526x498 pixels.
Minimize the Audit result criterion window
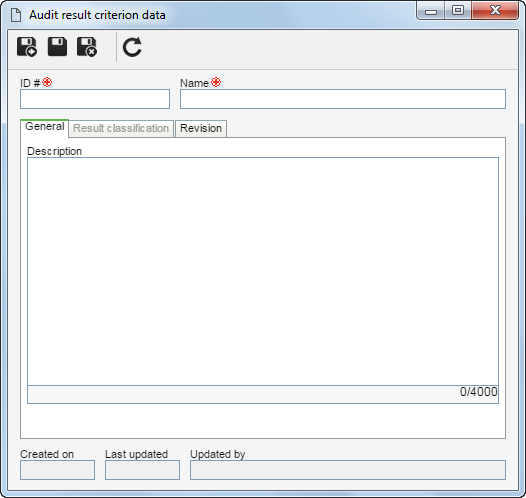[431, 11]
